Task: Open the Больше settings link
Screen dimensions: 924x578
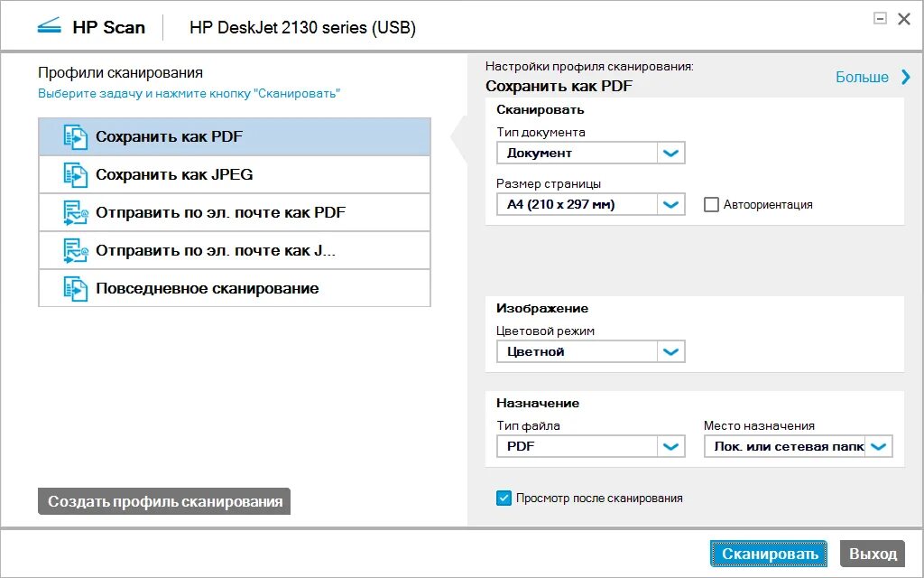Action: pos(862,77)
